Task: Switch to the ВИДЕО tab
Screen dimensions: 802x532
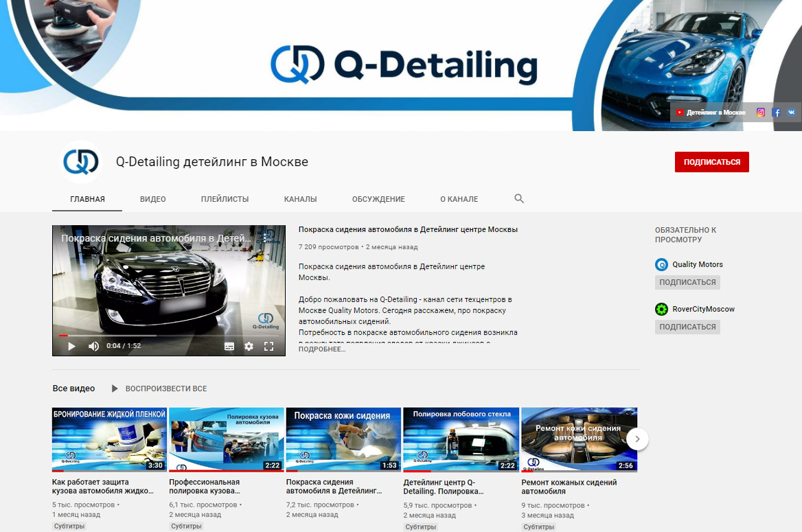Action: pyautogui.click(x=153, y=199)
